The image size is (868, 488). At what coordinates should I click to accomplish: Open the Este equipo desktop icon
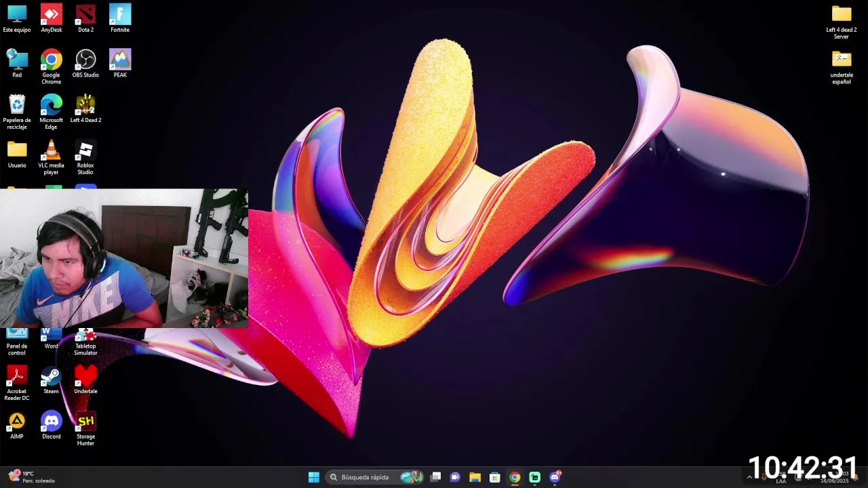[17, 19]
